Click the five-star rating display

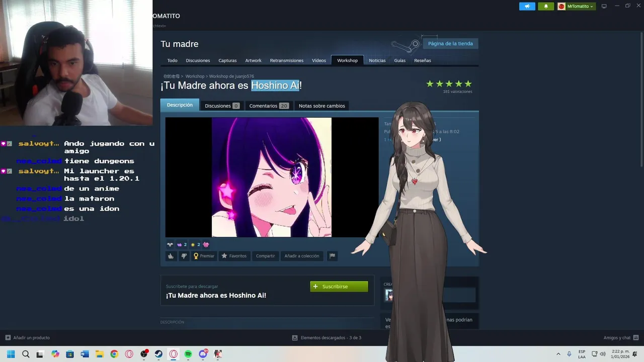point(449,84)
